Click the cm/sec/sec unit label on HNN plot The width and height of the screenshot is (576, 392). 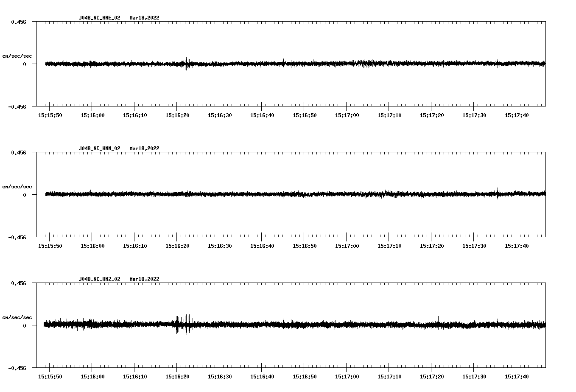[x=17, y=187]
